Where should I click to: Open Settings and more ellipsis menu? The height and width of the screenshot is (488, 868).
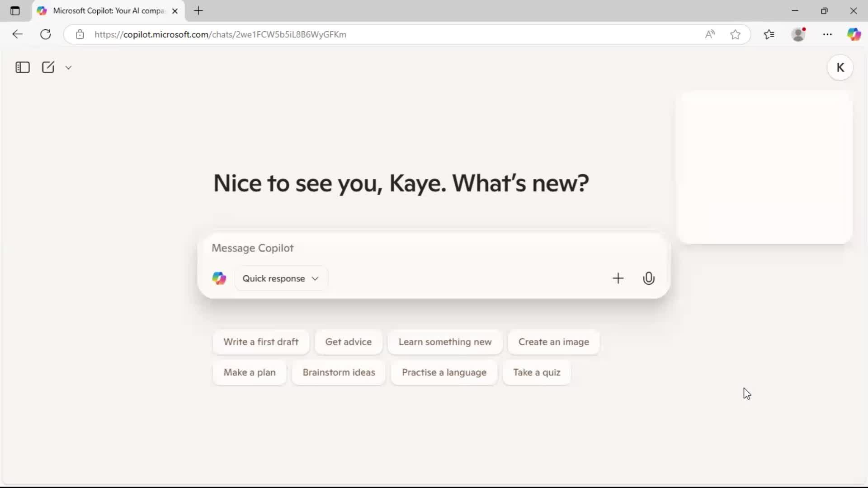coord(827,34)
